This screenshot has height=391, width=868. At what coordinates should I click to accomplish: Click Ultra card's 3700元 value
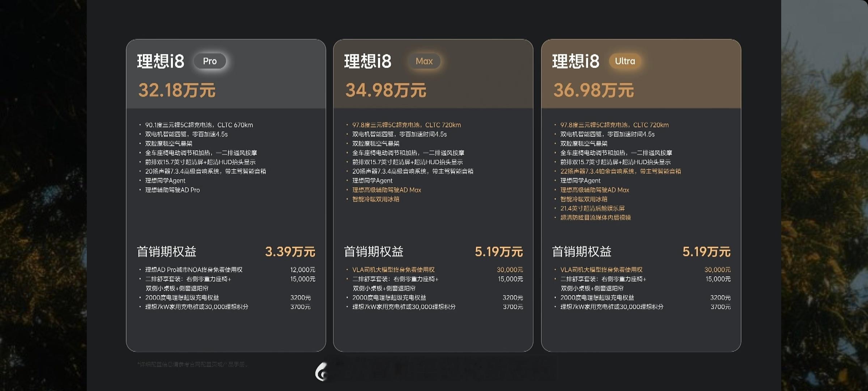pos(720,307)
